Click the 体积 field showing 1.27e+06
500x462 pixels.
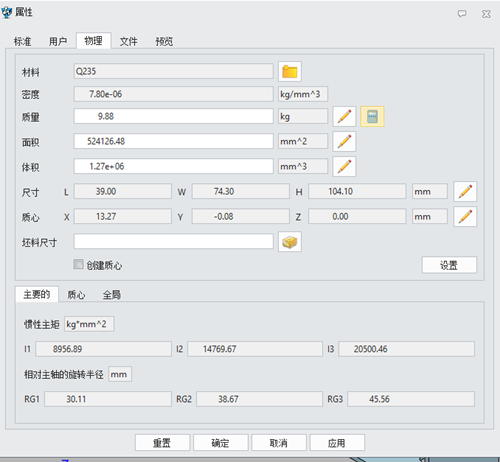pos(173,166)
